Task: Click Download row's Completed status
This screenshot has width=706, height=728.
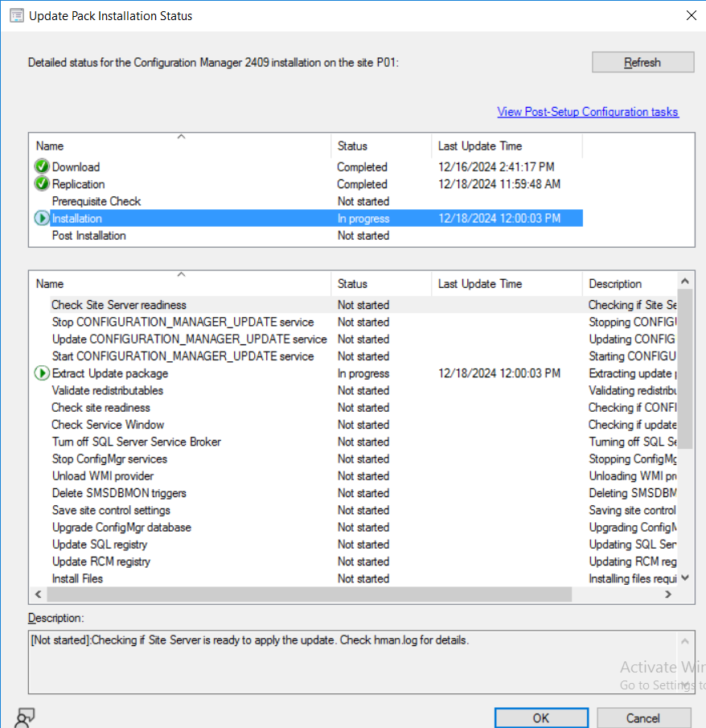Action: (x=362, y=167)
